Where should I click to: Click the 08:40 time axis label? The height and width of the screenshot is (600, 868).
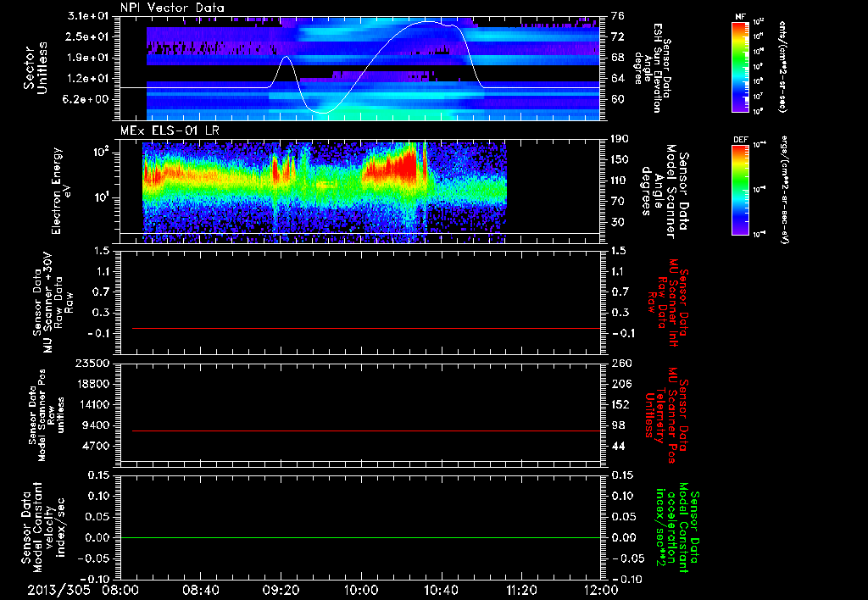pyautogui.click(x=201, y=591)
